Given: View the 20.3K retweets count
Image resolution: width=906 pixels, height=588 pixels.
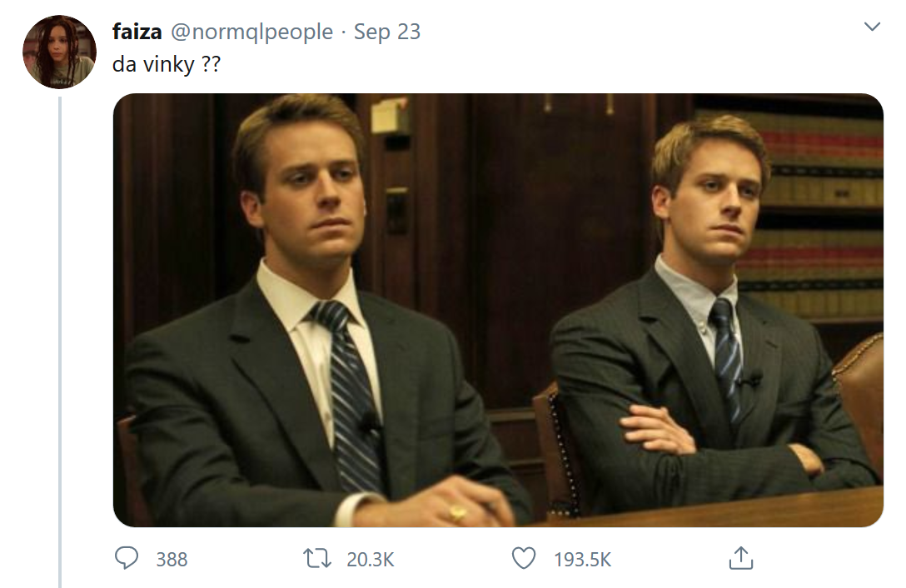Looking at the screenshot, I should (371, 560).
